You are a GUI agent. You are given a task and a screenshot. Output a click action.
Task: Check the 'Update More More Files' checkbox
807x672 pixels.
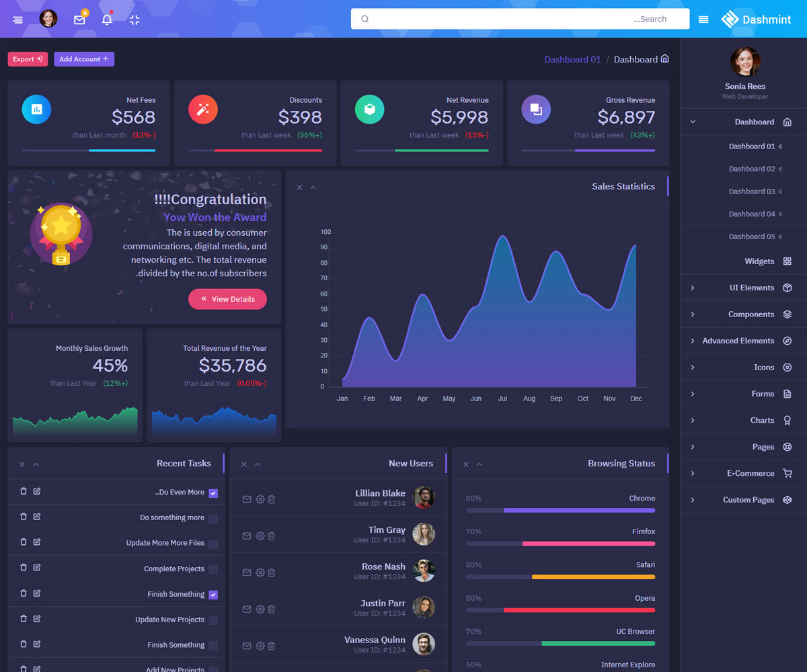click(213, 544)
